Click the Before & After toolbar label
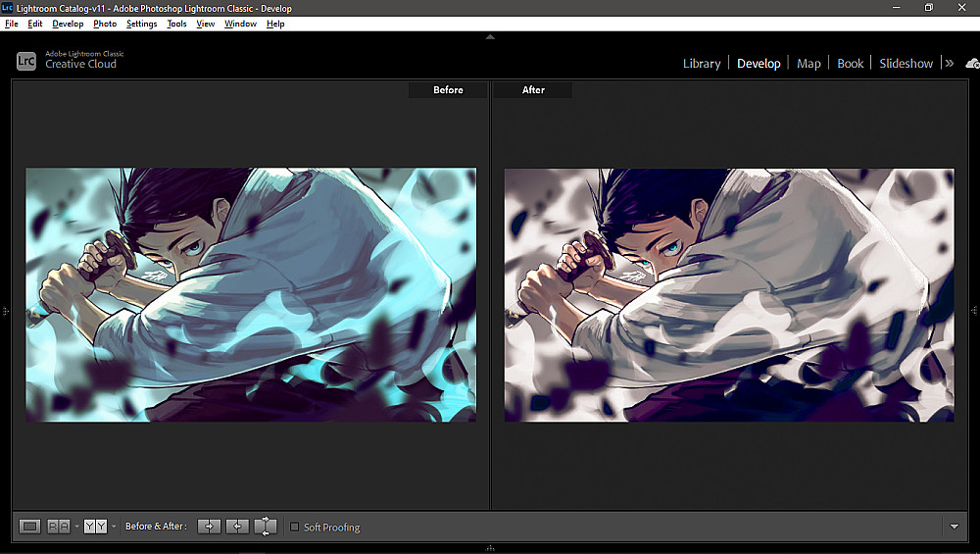 pos(156,527)
